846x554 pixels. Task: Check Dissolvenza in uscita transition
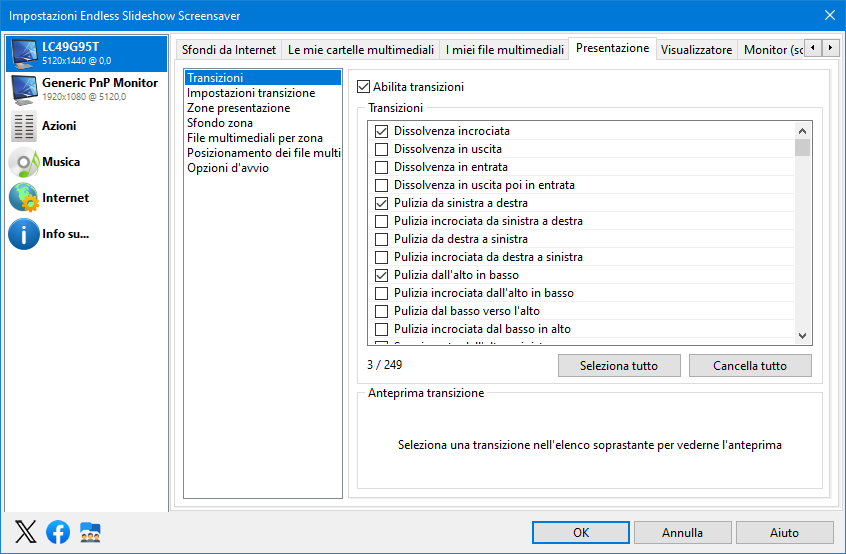tap(381, 149)
